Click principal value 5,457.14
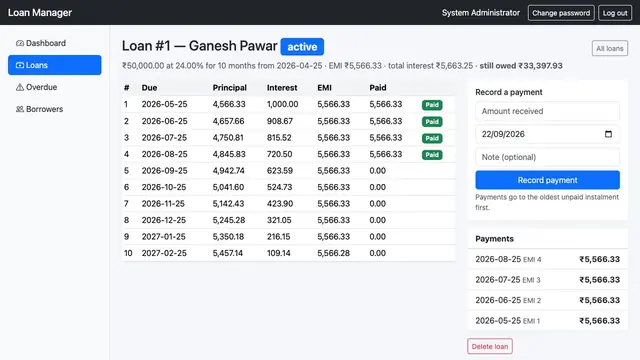 click(x=228, y=253)
